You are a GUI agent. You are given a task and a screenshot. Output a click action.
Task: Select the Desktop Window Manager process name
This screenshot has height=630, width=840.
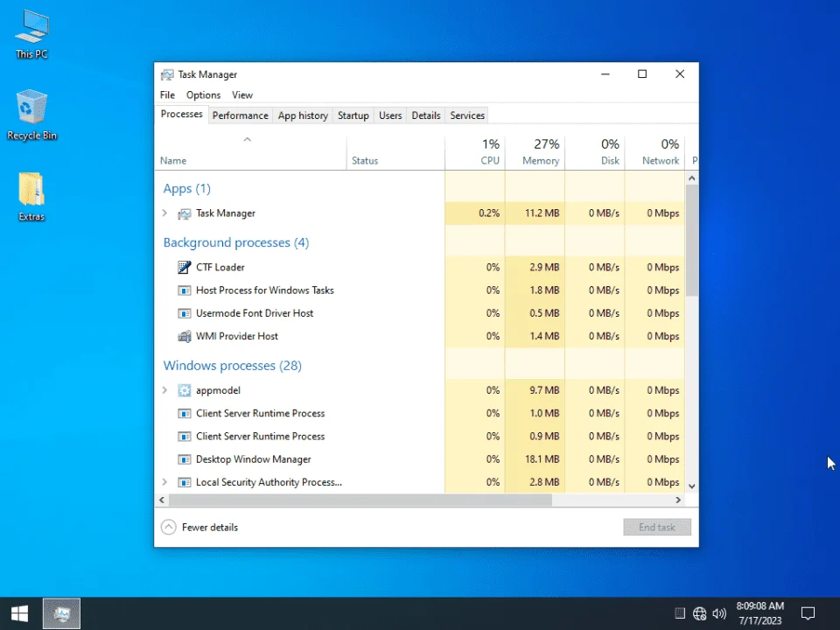pyautogui.click(x=254, y=459)
